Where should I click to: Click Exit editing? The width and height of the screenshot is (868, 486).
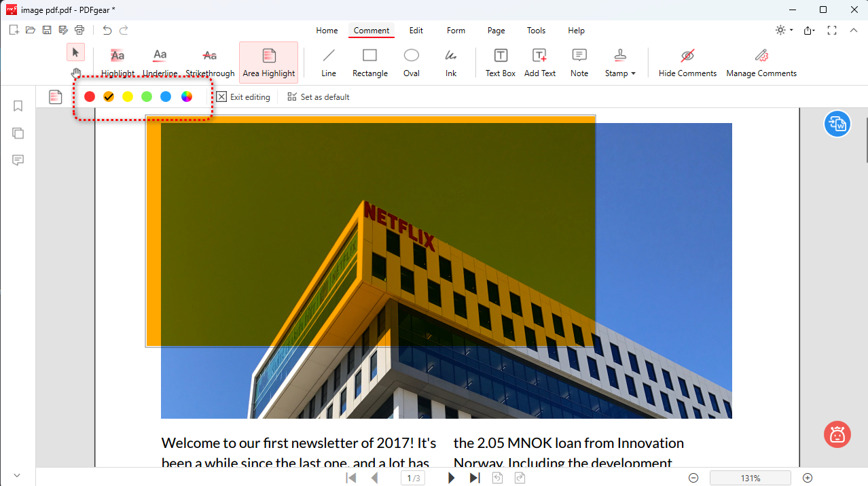click(243, 97)
